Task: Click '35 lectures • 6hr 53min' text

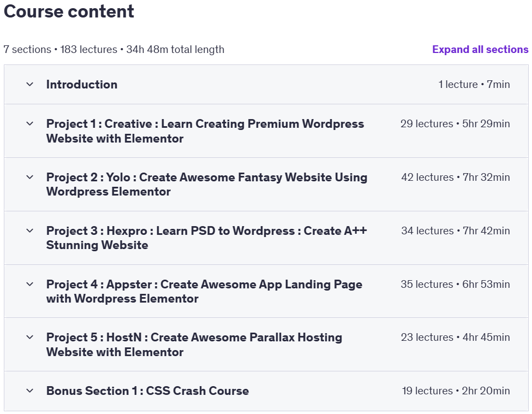Action: (x=455, y=284)
